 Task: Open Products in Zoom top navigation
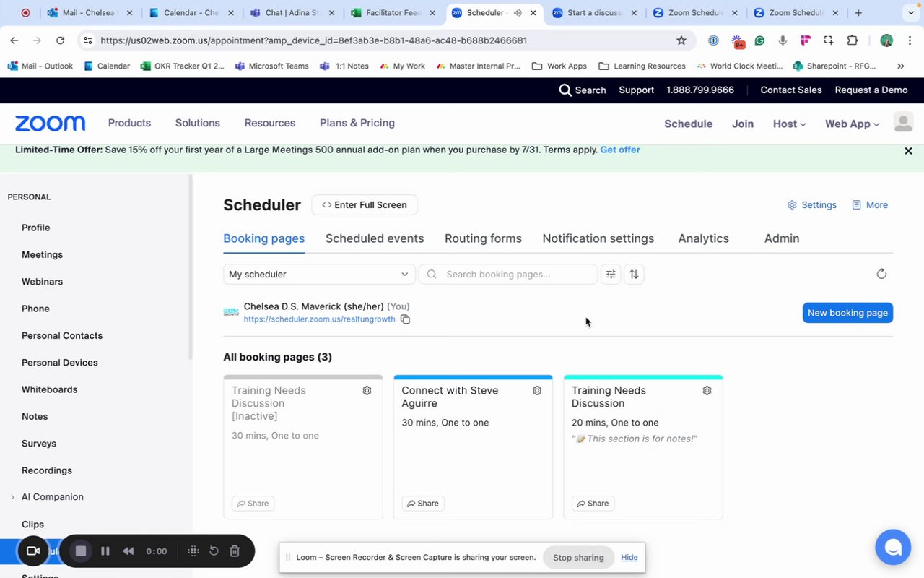[x=129, y=123]
